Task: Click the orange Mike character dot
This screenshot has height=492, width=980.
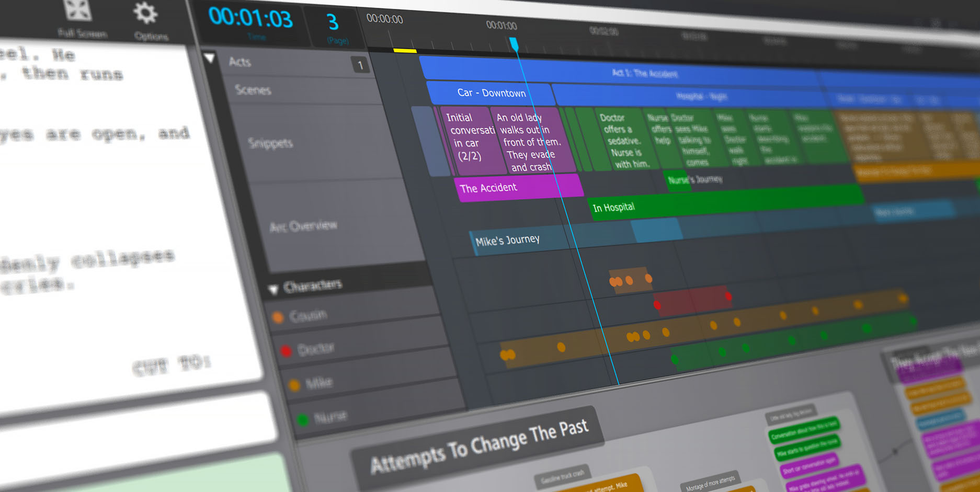Action: tap(294, 385)
